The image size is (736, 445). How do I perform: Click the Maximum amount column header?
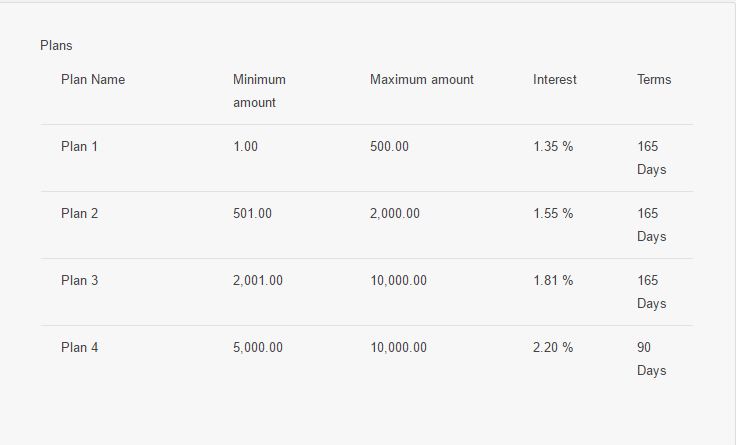pos(422,79)
